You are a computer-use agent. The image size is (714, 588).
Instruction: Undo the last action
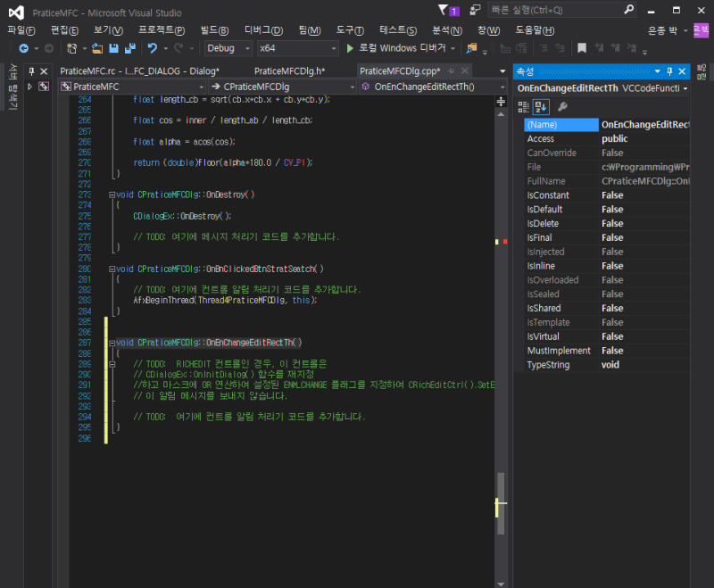click(153, 48)
